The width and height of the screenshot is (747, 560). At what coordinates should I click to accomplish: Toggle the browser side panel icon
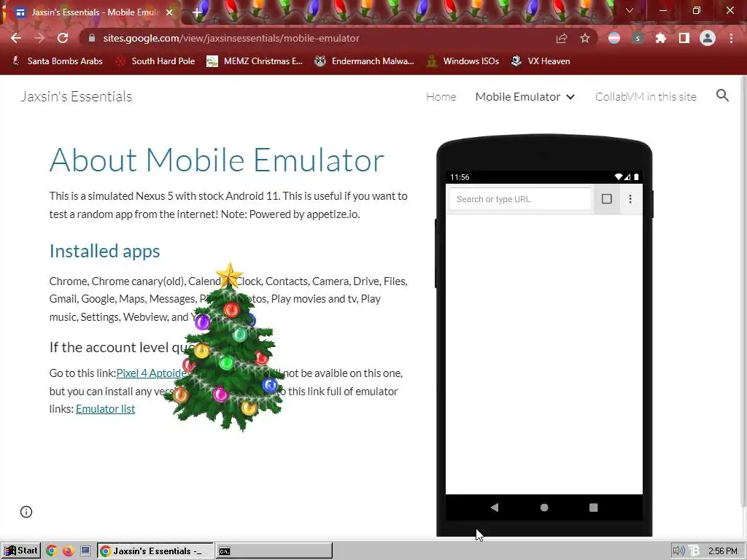pos(684,38)
